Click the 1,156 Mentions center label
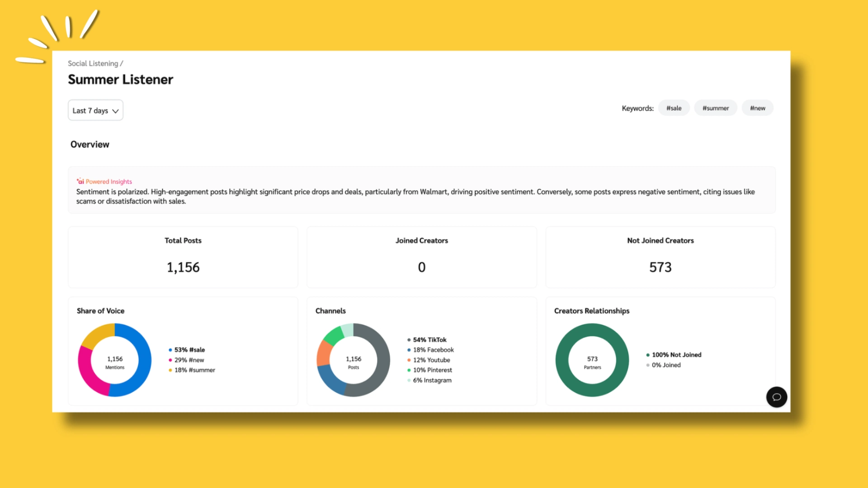This screenshot has height=488, width=868. [x=114, y=361]
